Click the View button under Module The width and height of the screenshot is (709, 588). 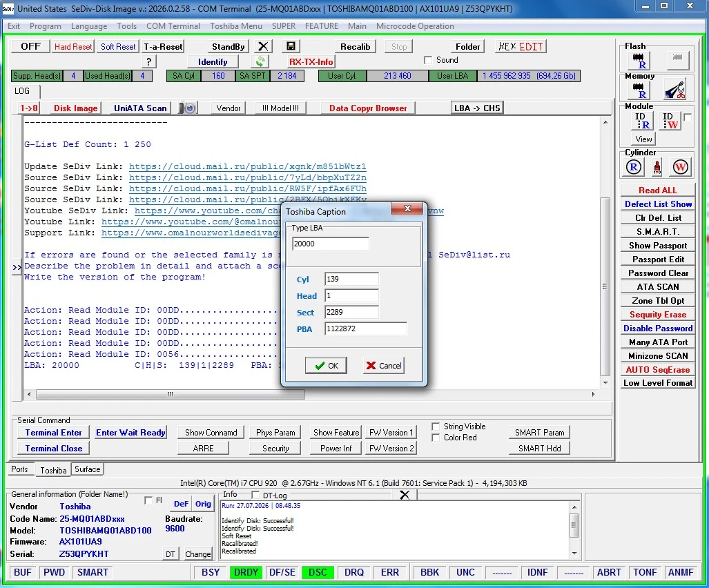click(x=643, y=139)
